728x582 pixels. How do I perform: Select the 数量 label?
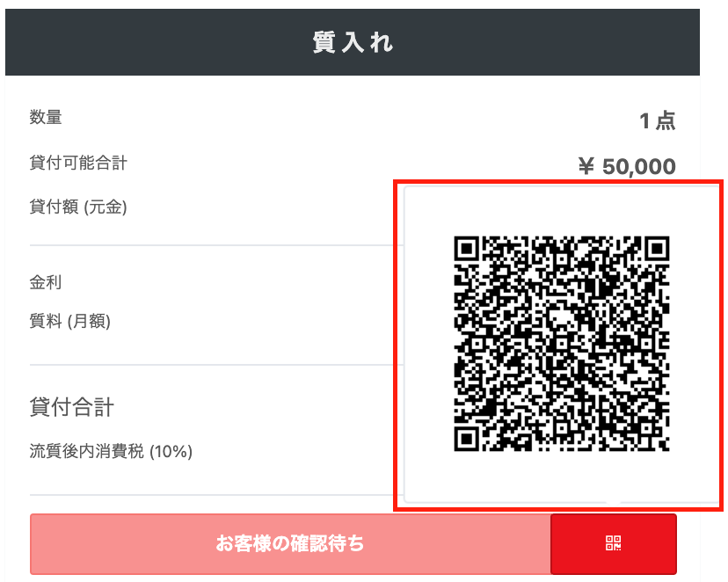point(46,117)
